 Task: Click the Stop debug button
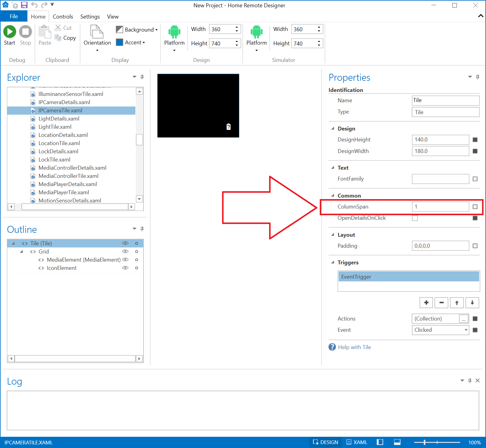(x=25, y=32)
